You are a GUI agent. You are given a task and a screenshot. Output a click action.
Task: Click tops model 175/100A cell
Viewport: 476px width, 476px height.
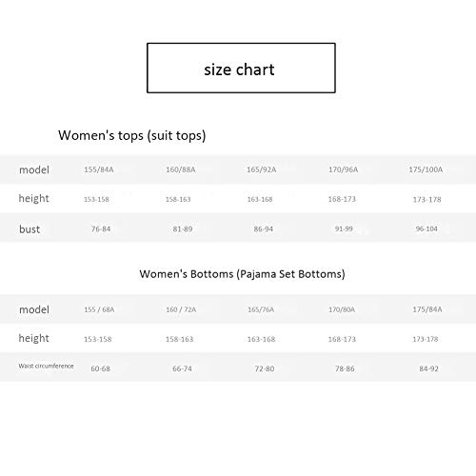(x=426, y=169)
